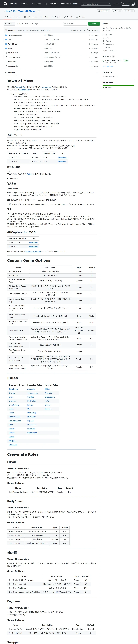Image resolution: width=138 pixels, height=644 pixels.
Task: Expand the Solutions menu
Action: coord(25,4)
